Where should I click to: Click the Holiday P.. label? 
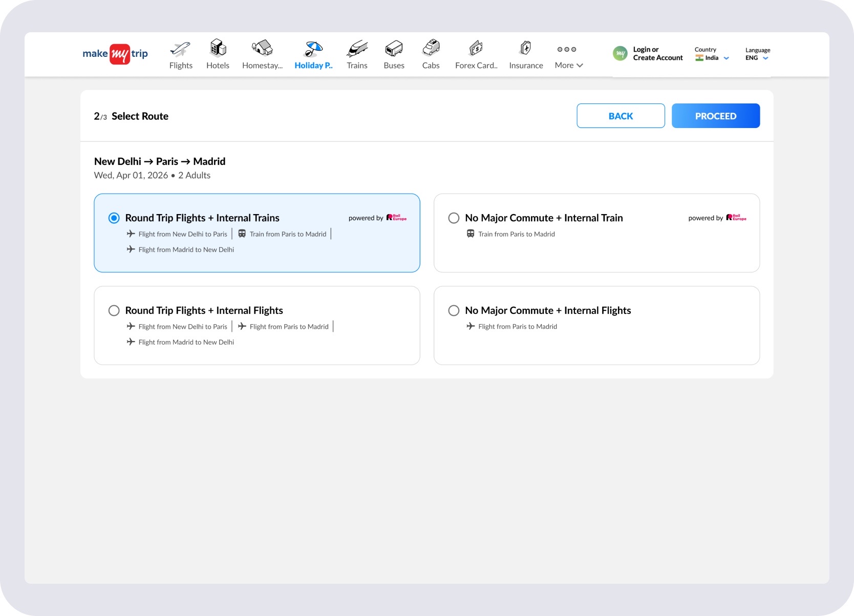tap(313, 66)
